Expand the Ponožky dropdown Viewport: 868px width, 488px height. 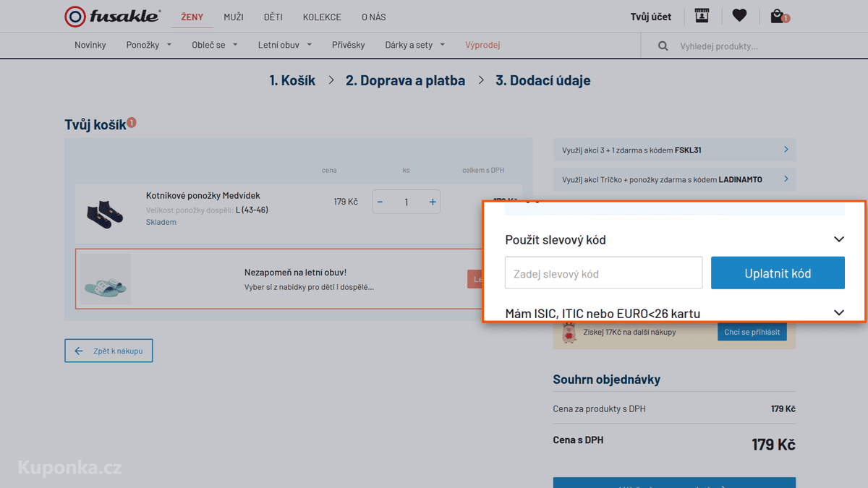click(x=149, y=45)
